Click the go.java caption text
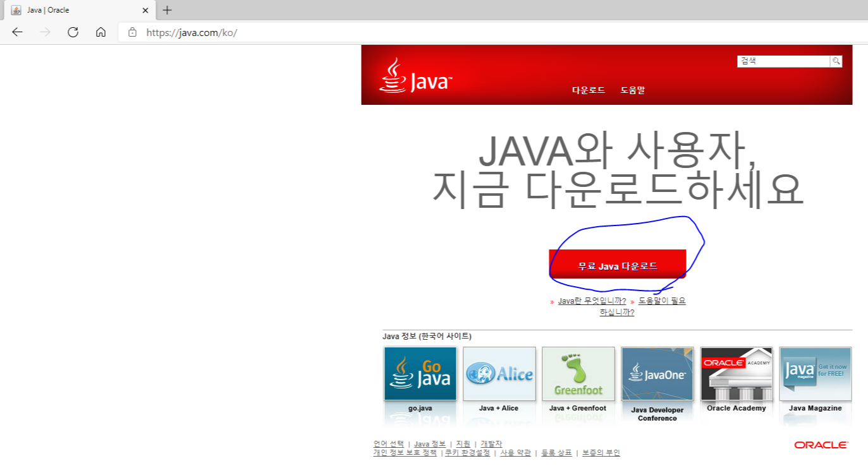The width and height of the screenshot is (868, 468). (420, 408)
